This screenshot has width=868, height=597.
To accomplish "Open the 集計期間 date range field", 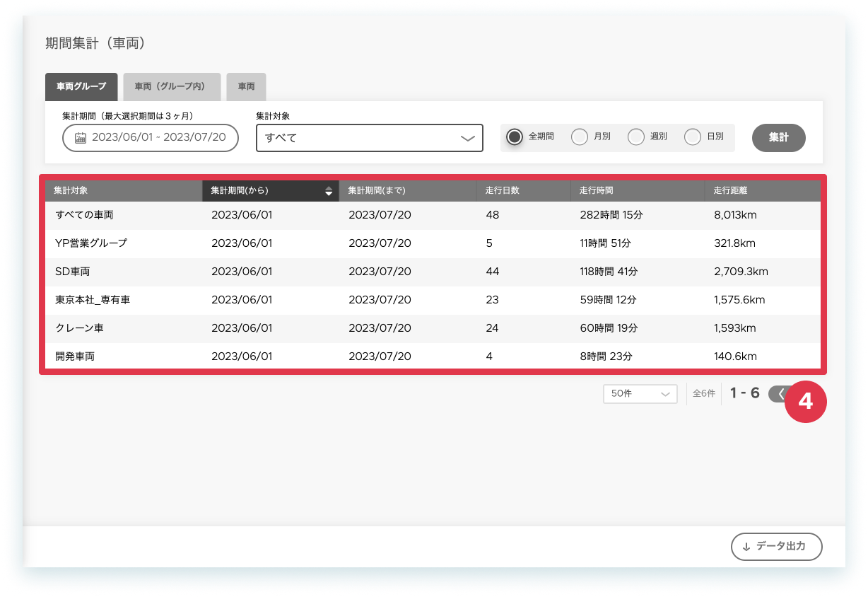I will click(151, 138).
